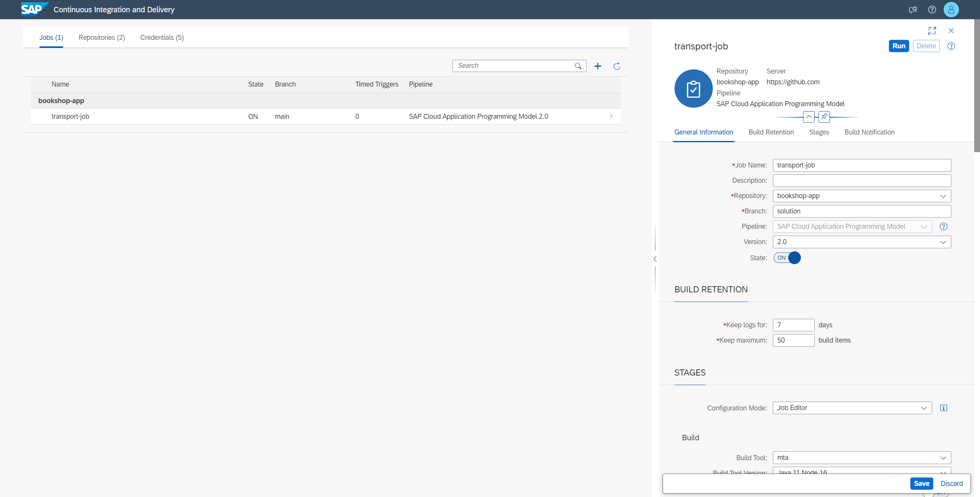Click the State column header
This screenshot has height=497, width=980.
pyautogui.click(x=256, y=84)
